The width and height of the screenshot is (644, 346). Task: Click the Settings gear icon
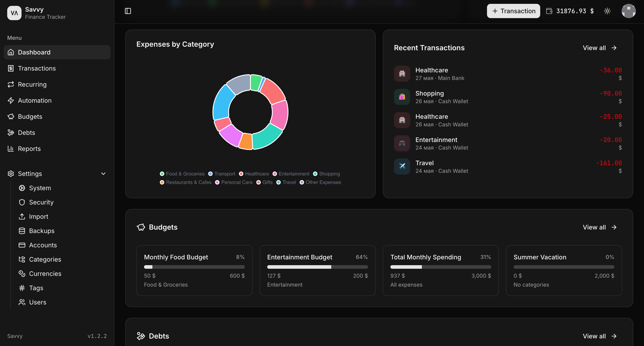[11, 174]
